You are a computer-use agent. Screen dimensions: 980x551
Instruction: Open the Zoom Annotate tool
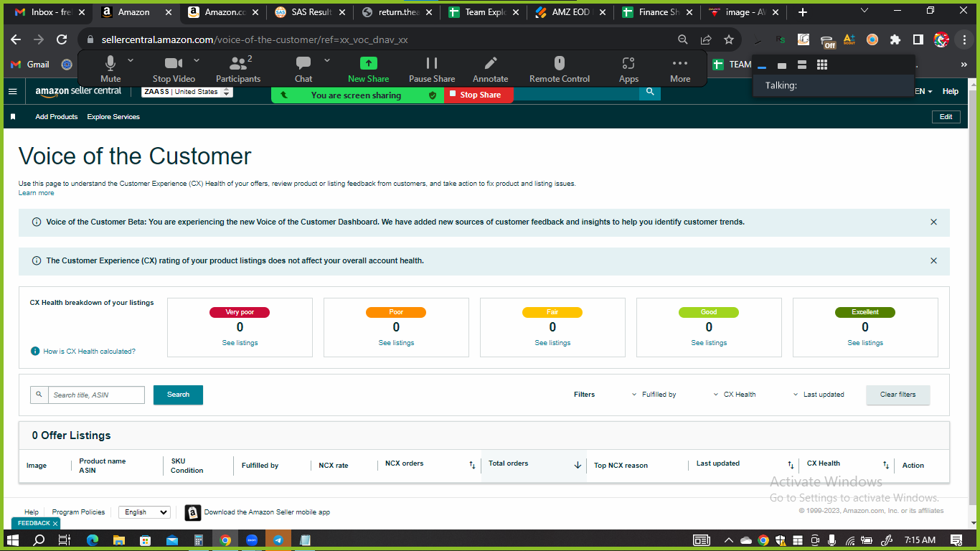(x=491, y=69)
